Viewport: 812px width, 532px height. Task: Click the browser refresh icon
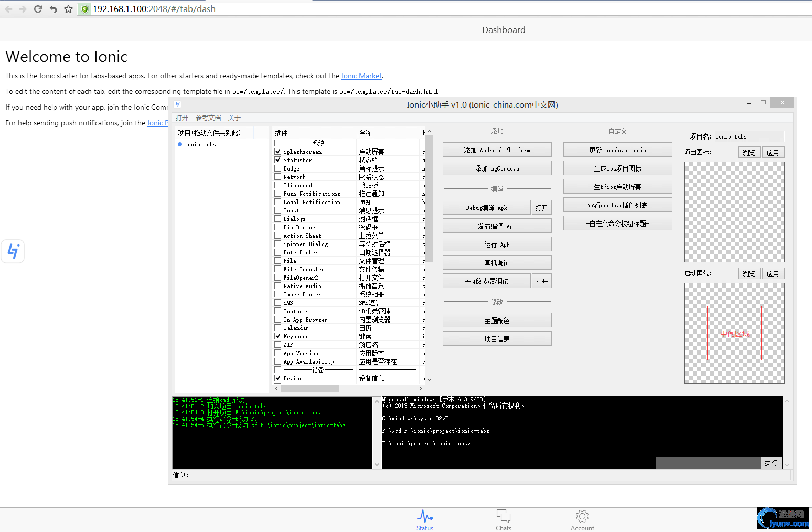pos(37,9)
